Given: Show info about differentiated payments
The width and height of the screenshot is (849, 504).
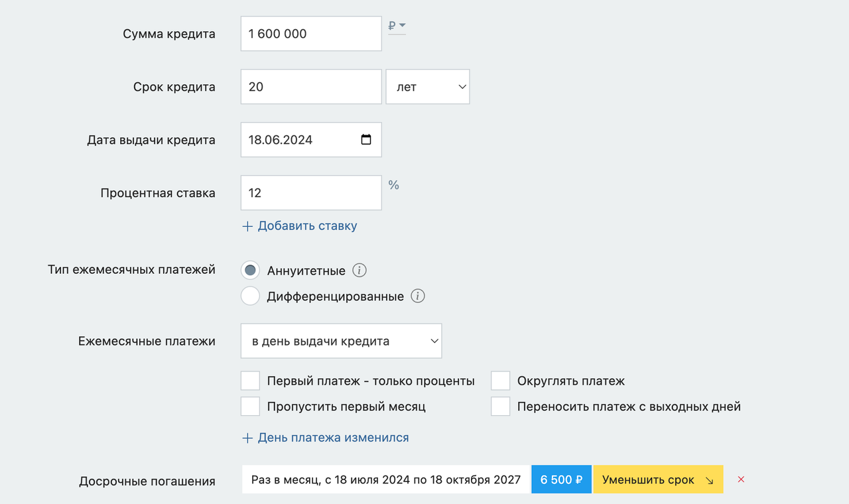Looking at the screenshot, I should [x=418, y=296].
